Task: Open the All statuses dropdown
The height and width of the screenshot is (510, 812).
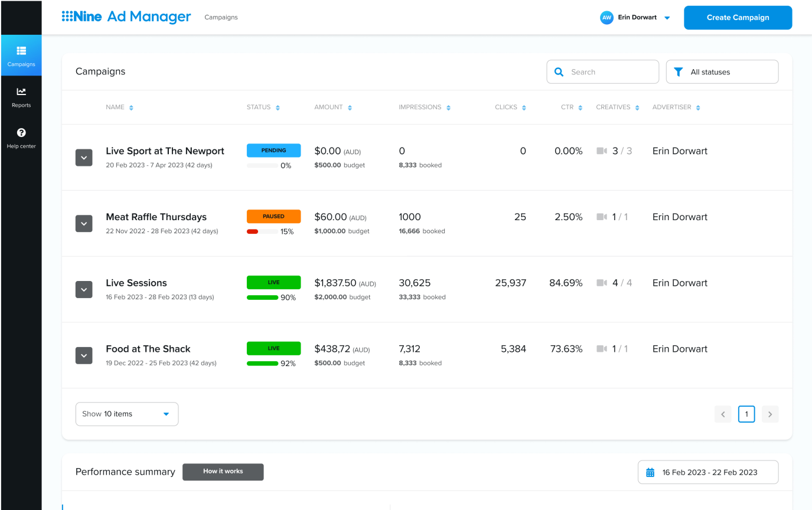Action: [722, 71]
